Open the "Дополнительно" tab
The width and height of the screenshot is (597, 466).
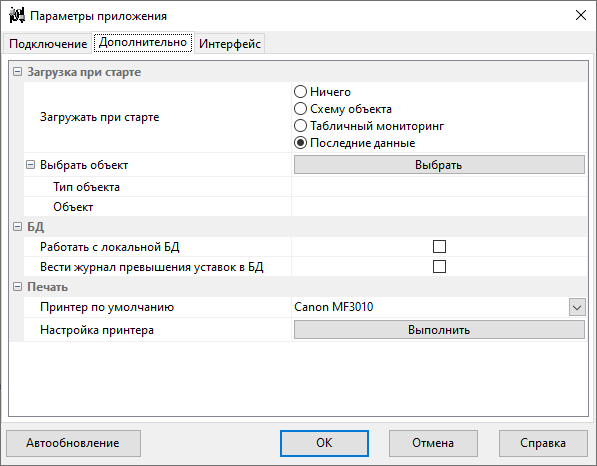143,42
